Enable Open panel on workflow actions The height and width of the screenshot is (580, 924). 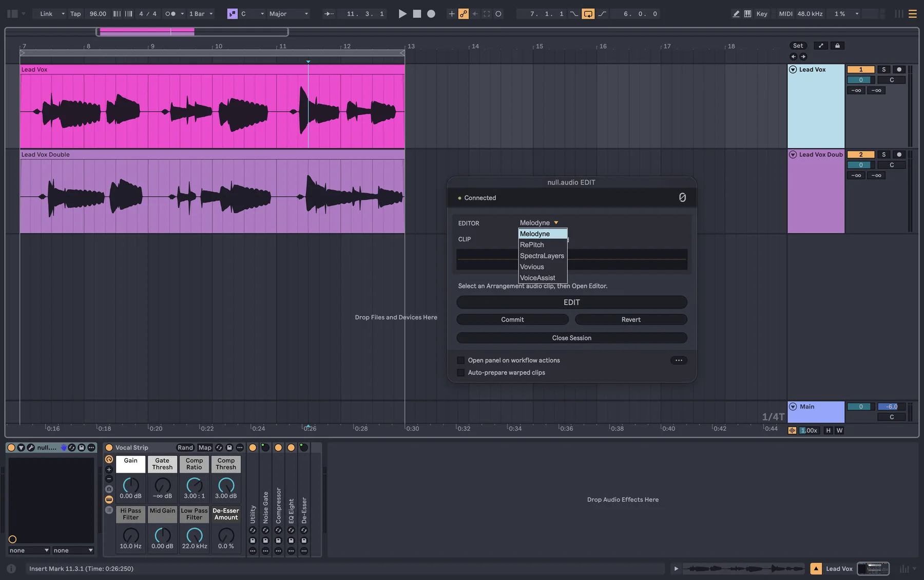pos(460,360)
